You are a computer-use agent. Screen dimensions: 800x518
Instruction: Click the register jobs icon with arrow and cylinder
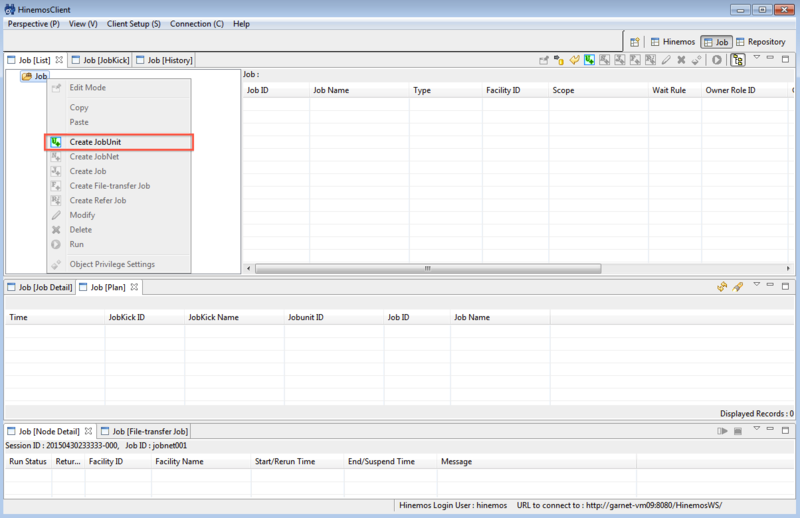click(x=559, y=60)
